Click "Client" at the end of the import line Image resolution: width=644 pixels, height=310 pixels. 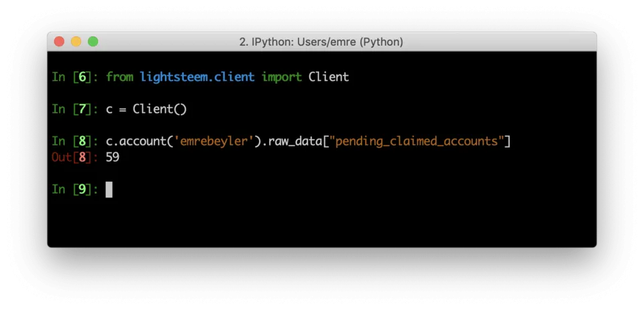click(329, 76)
